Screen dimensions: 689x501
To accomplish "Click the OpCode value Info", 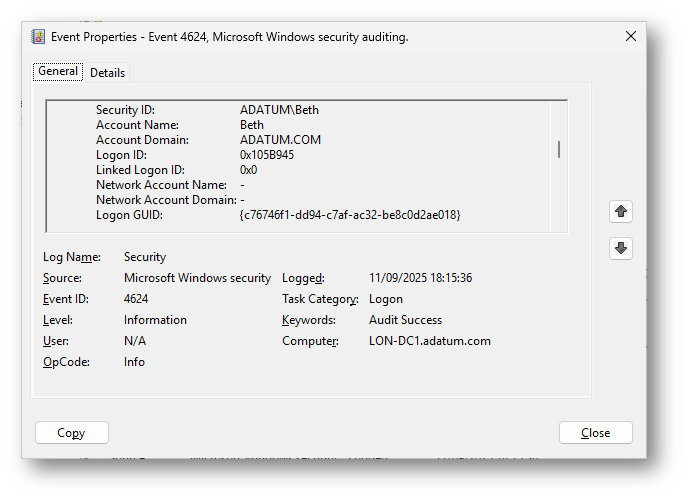I will (x=134, y=362).
